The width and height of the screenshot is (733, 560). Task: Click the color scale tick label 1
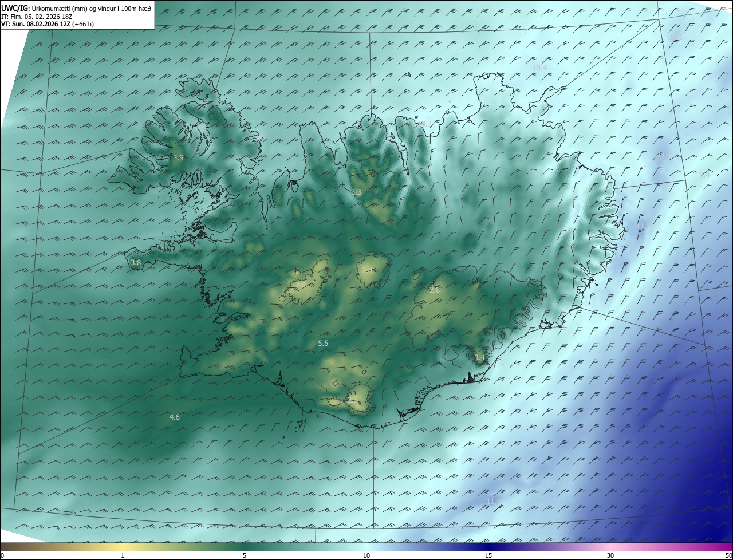point(123,555)
